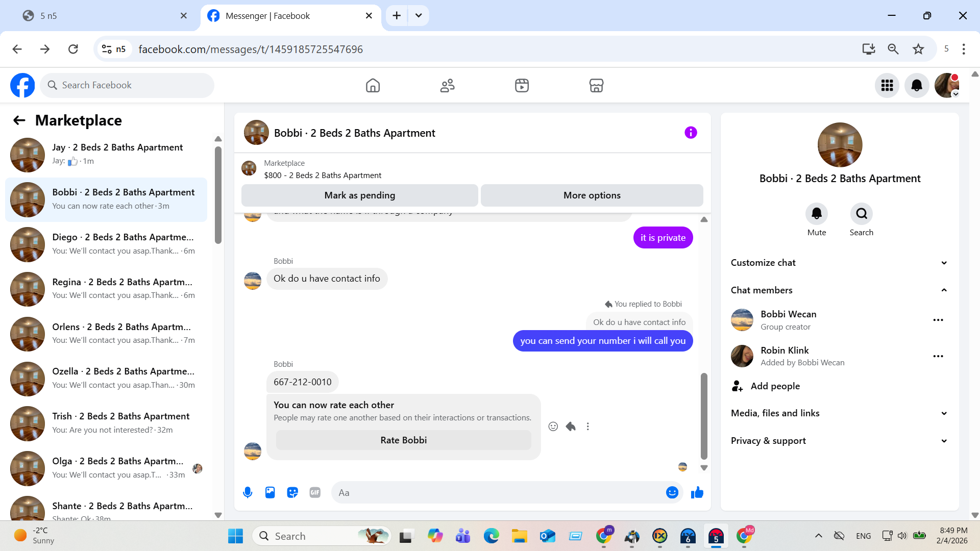This screenshot has height=551, width=980.
Task: Click the reply arrow next to rating message
Action: (571, 427)
